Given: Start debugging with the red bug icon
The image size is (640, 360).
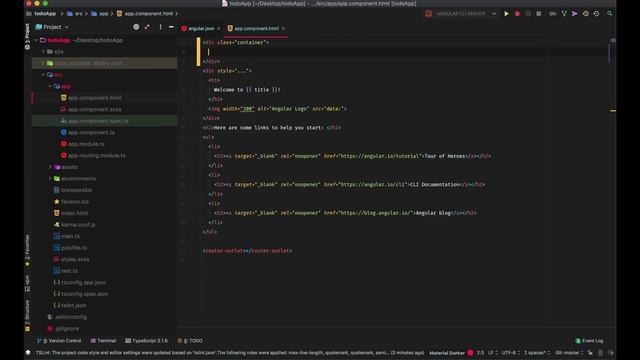Looking at the screenshot, I should 517,13.
